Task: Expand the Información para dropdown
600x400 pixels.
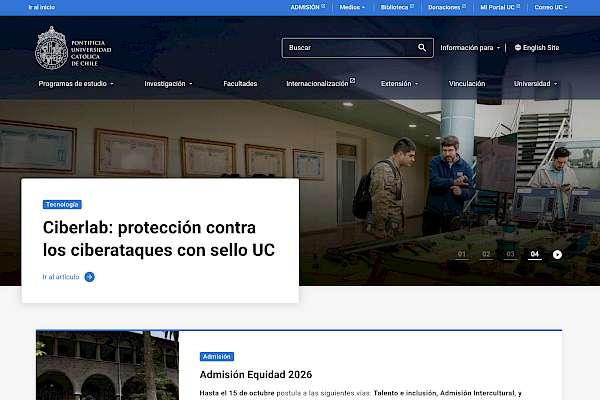Action: click(470, 47)
